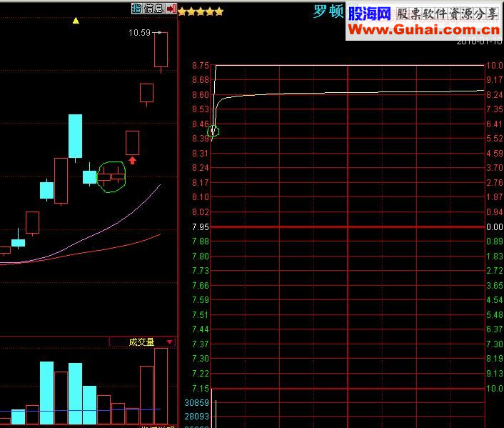Screen dimensions: 504x428
Task: Click the 7.37 price axis label
Action: pos(201,344)
